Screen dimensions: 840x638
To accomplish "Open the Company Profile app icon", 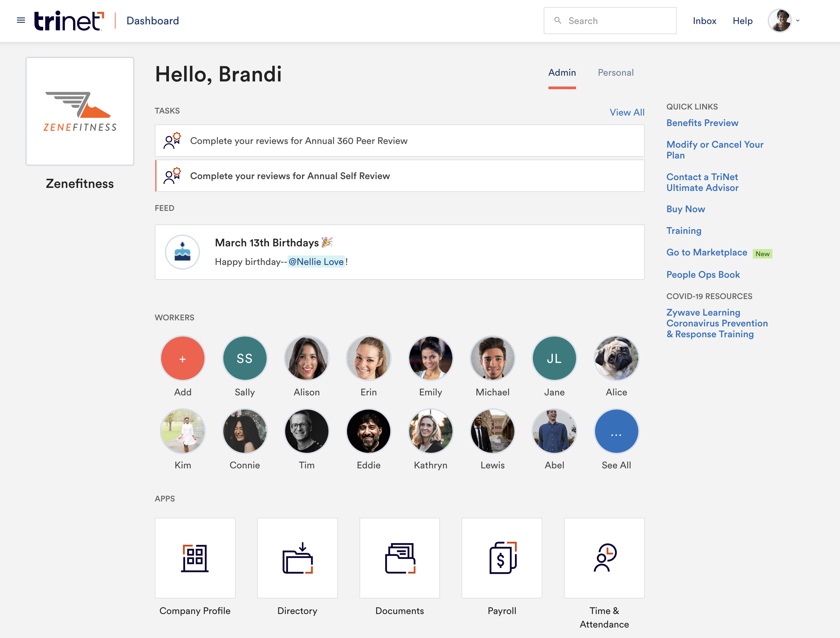I will point(195,558).
